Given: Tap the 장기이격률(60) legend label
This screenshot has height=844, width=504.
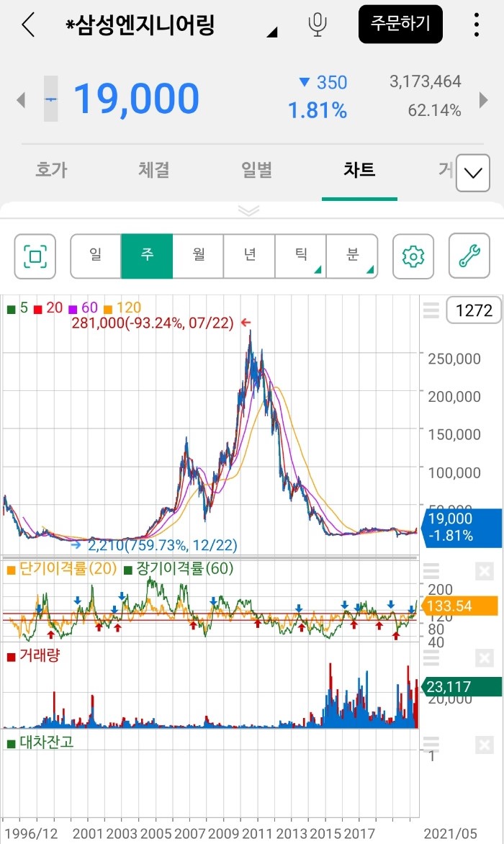Looking at the screenshot, I should [x=179, y=569].
